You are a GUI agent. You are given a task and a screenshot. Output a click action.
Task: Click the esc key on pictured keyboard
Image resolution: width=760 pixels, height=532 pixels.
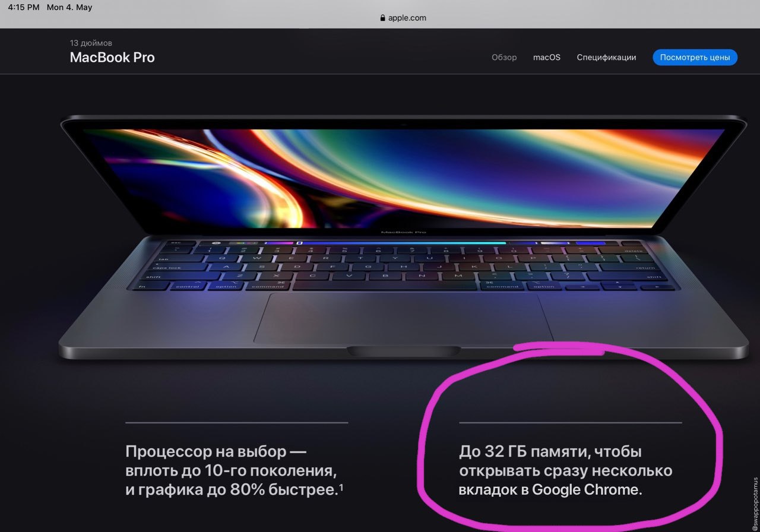[175, 243]
